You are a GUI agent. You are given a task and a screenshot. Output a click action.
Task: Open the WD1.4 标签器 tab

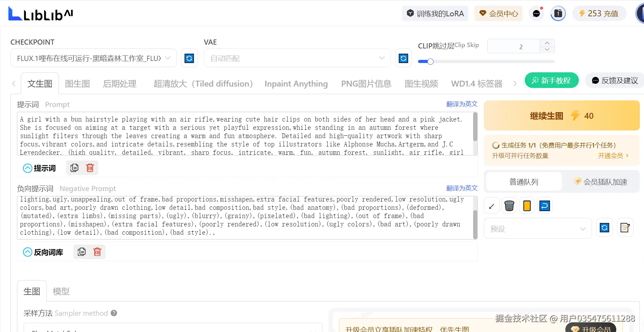(x=477, y=84)
